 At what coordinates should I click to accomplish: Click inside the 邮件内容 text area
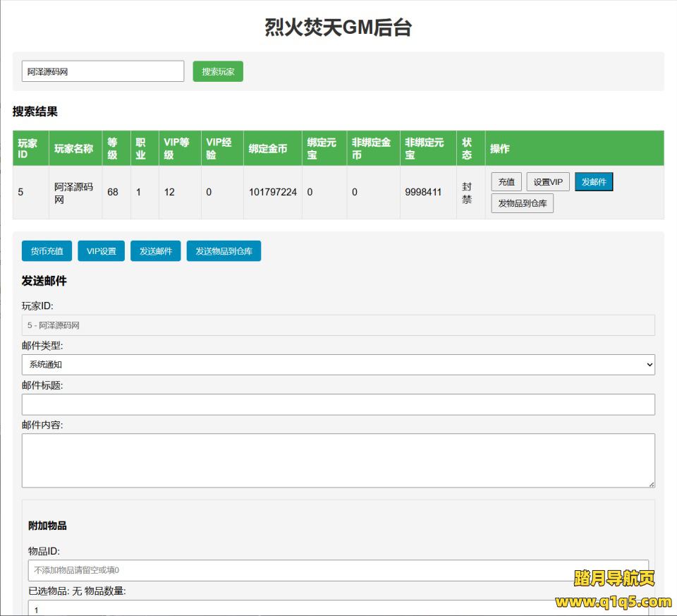tap(338, 460)
